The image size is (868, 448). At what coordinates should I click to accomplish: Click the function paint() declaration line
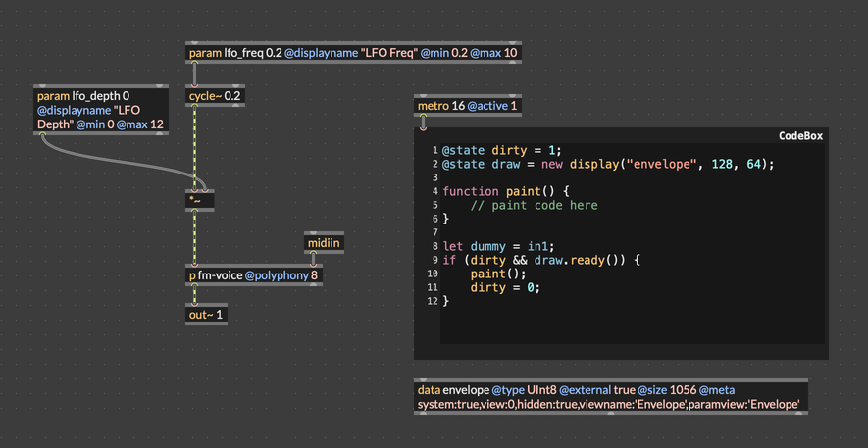505,191
